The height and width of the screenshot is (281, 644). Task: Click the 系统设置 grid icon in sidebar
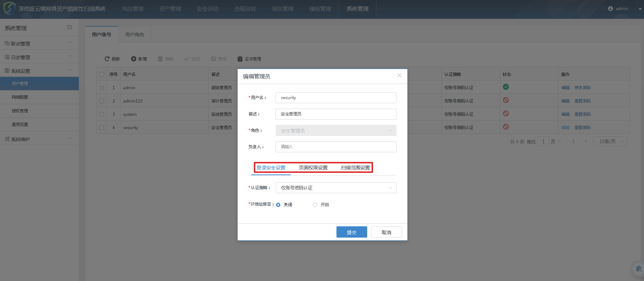click(7, 71)
